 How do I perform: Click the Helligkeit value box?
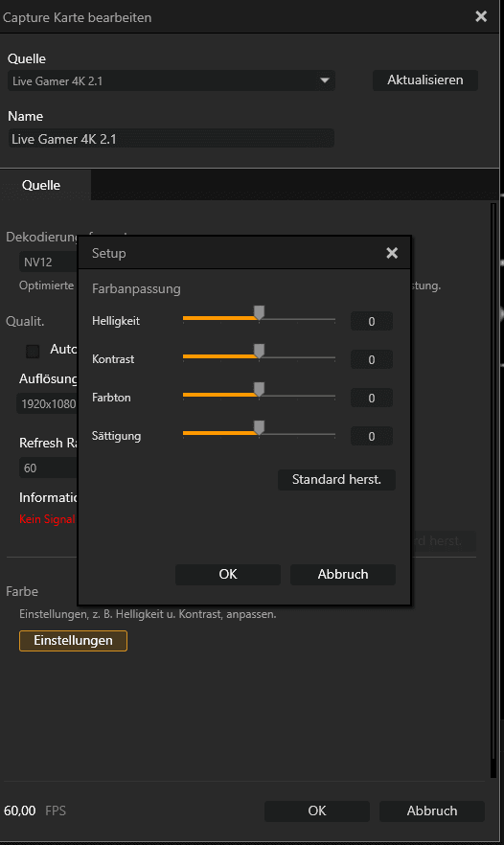pos(372,321)
